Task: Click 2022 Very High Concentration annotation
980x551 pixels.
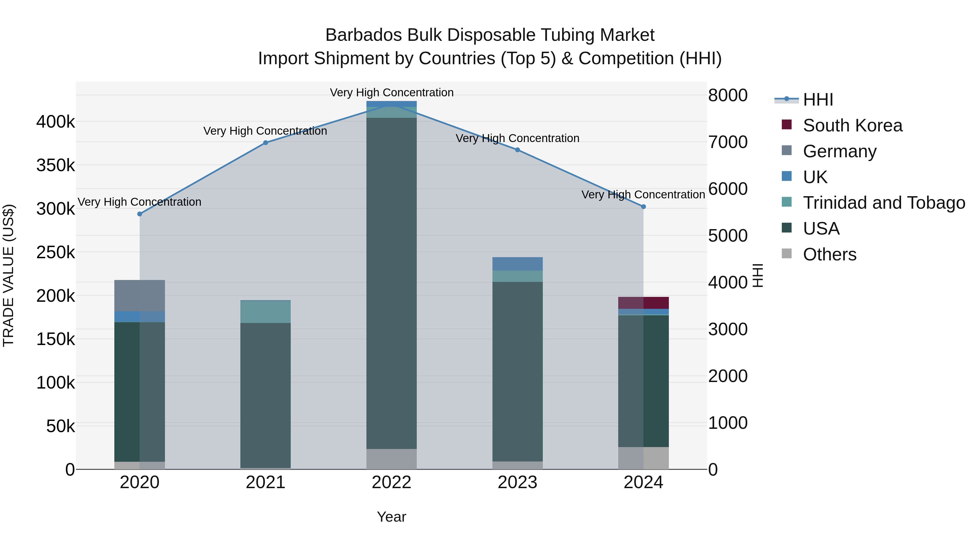Action: [x=391, y=93]
